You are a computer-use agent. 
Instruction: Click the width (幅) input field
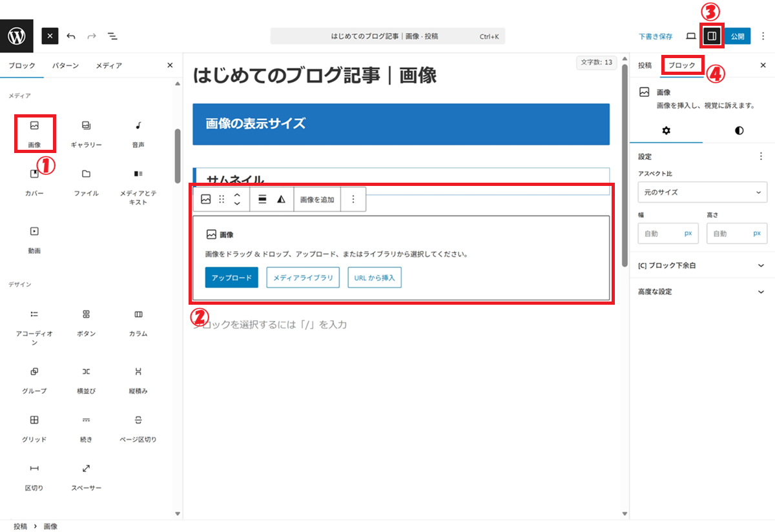tap(659, 234)
